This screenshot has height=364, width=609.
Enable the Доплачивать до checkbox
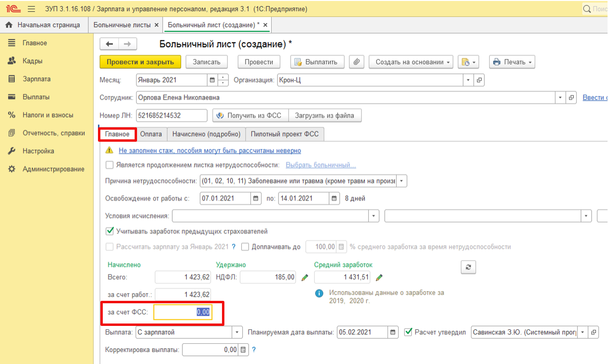pyautogui.click(x=245, y=247)
